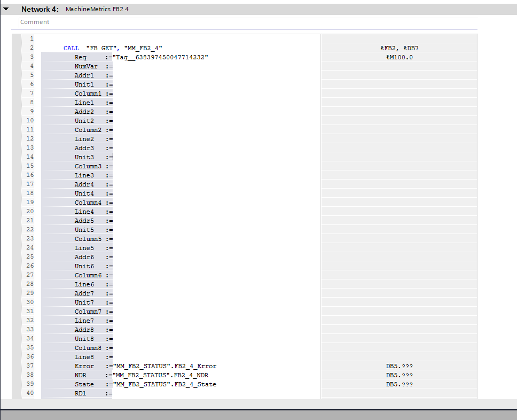
Task: Click the %M100.0 address cell
Action: pyautogui.click(x=399, y=57)
